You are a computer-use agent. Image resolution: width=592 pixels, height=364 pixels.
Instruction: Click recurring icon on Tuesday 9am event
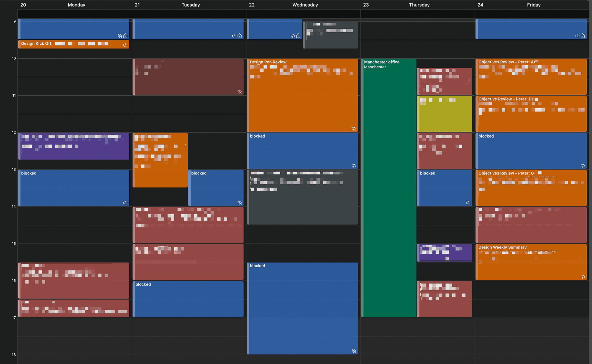click(234, 36)
